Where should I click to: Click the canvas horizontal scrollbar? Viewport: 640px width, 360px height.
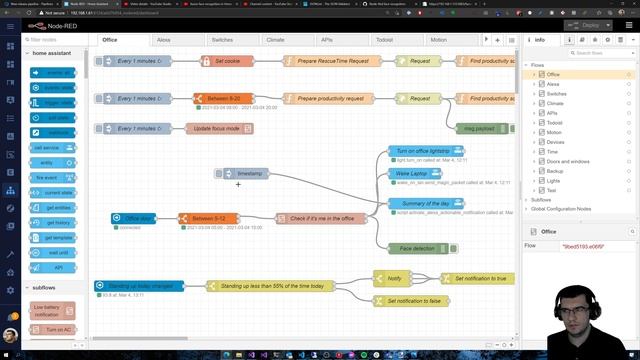tap(140, 338)
